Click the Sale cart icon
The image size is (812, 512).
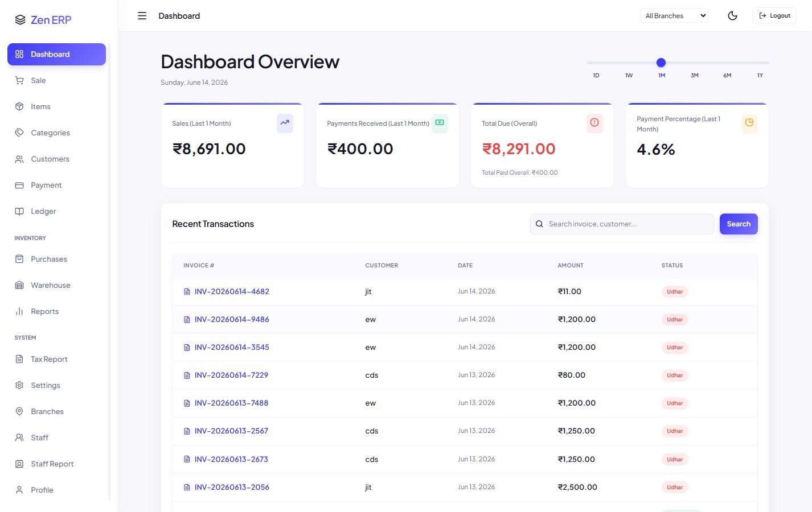coord(19,80)
